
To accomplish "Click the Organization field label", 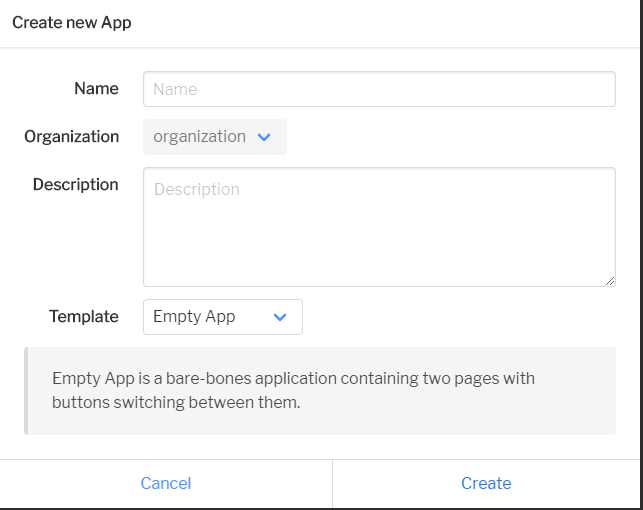I will point(72,137).
